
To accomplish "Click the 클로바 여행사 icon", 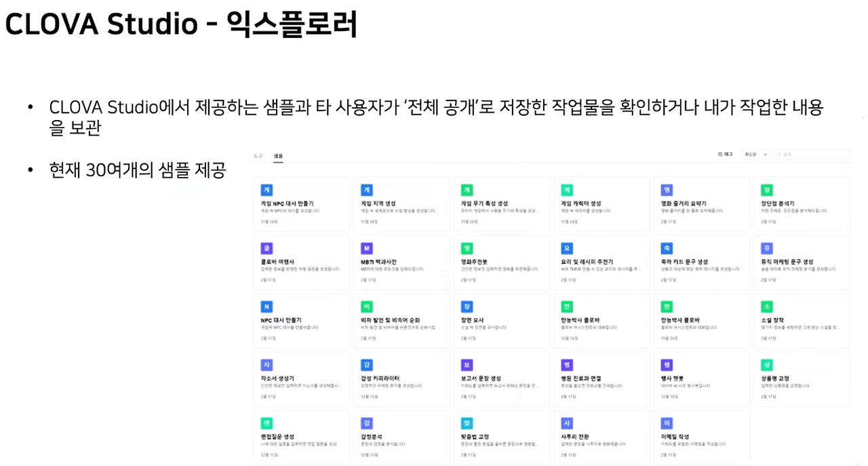I will pos(267,248).
